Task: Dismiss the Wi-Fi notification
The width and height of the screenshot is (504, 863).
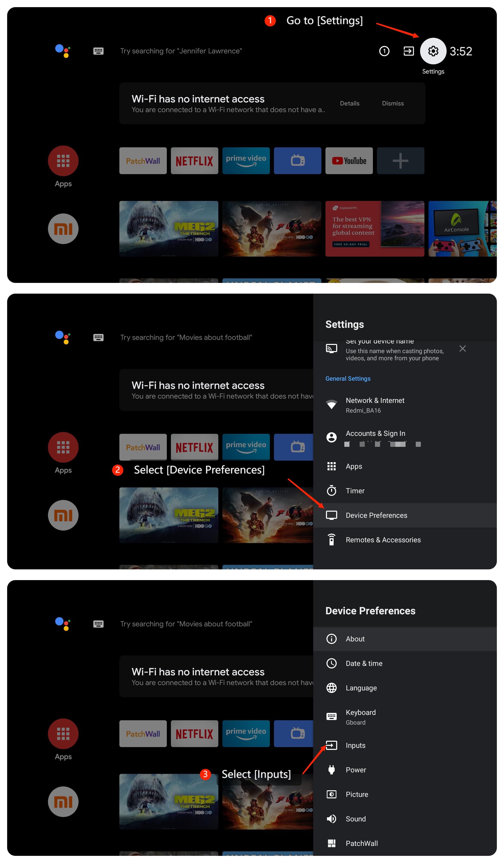Action: [x=393, y=103]
